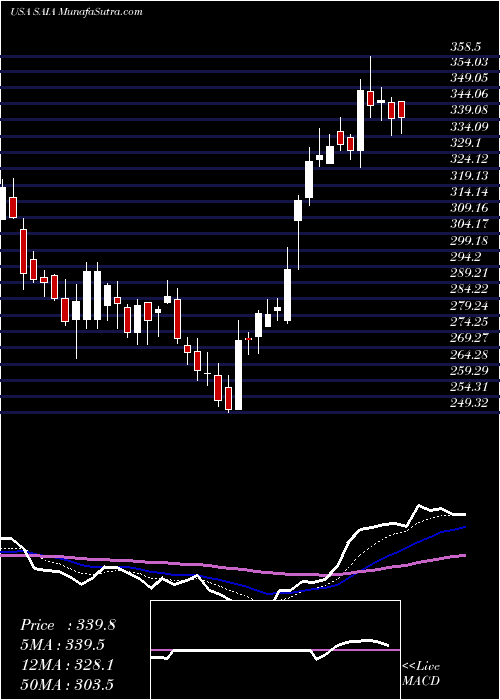Click the 334.09 price axis label
Viewport: 500px width, 700px height.
(468, 126)
